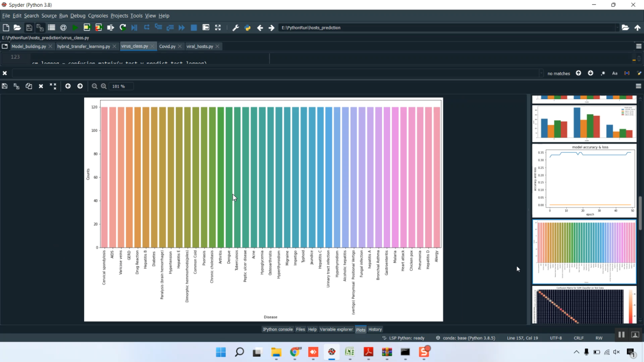The width and height of the screenshot is (644, 362).
Task: Toggle regular expression search option
Action: pos(603,73)
